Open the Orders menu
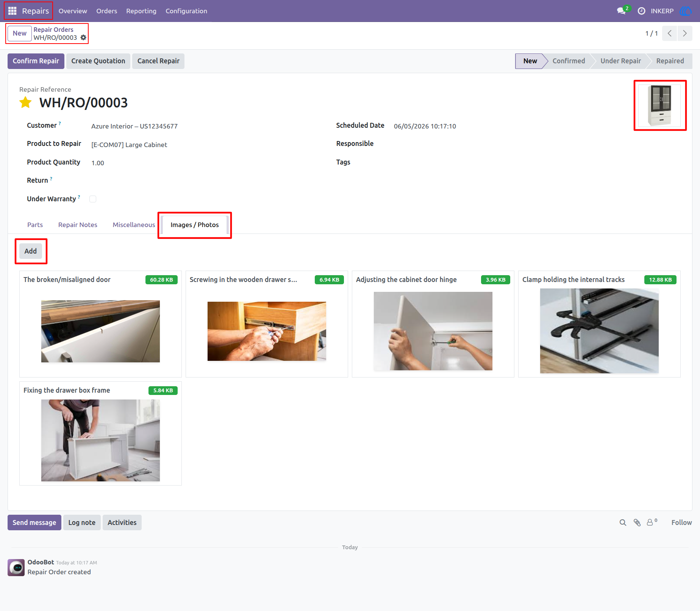 106,11
